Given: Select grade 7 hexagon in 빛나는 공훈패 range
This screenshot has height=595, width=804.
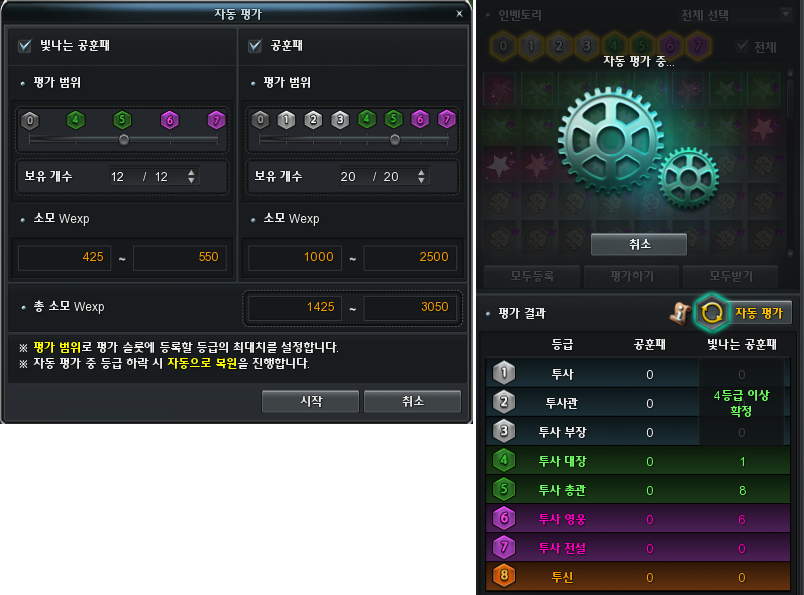Looking at the screenshot, I should 216,121.
